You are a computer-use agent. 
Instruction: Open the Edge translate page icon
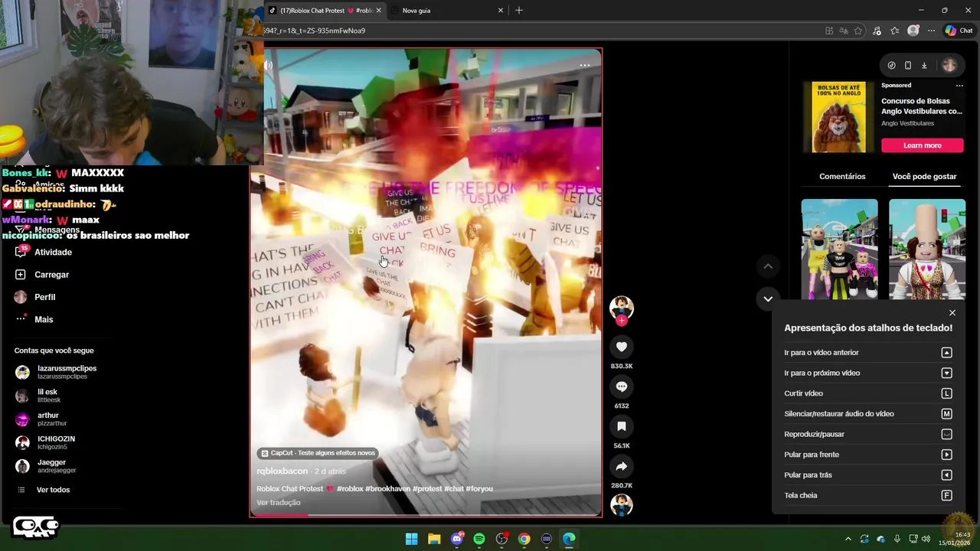(844, 31)
